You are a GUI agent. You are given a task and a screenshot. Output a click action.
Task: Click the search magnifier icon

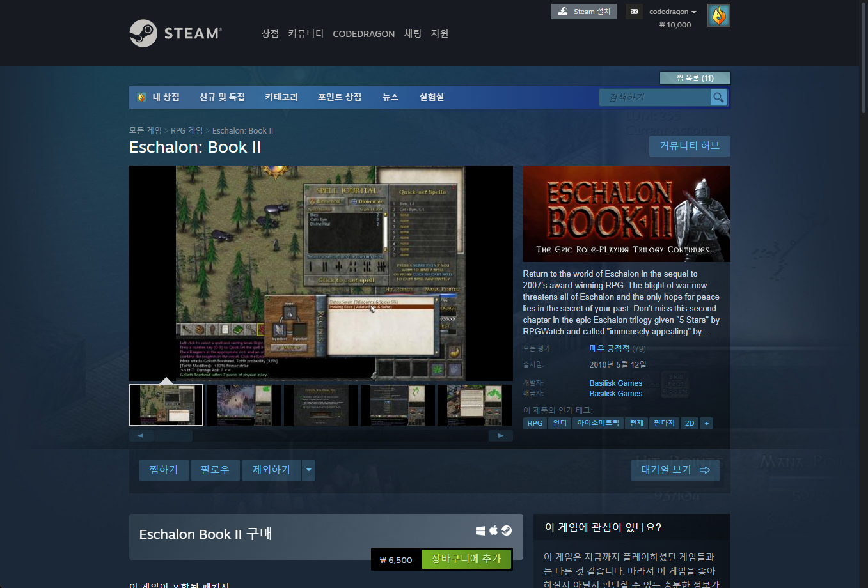click(x=718, y=97)
